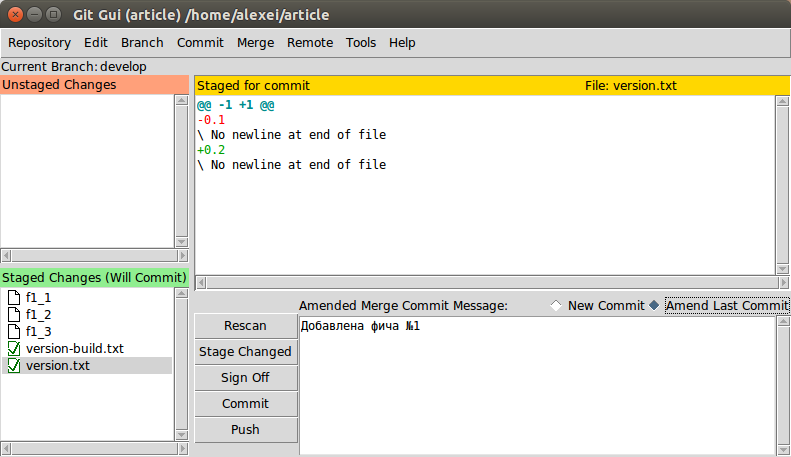Open the Remote menu
Image resolution: width=791 pixels, height=457 pixels.
click(310, 43)
